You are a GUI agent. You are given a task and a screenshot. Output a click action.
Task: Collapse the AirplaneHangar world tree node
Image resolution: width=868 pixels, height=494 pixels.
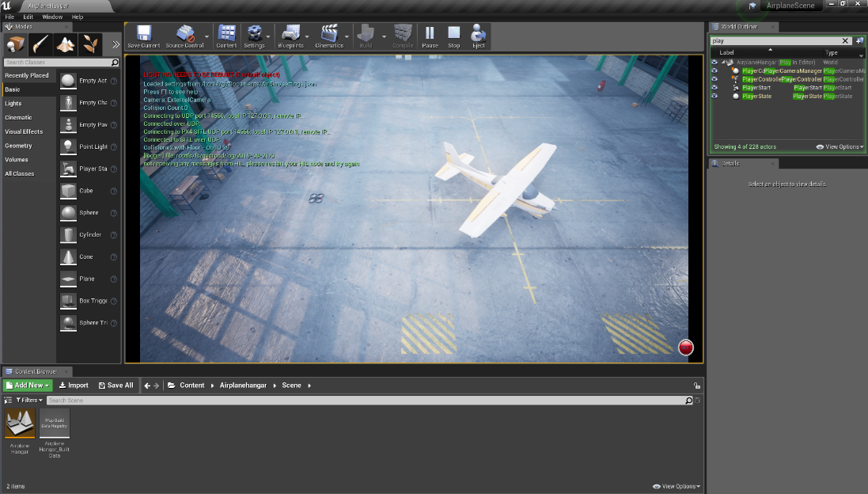point(723,62)
